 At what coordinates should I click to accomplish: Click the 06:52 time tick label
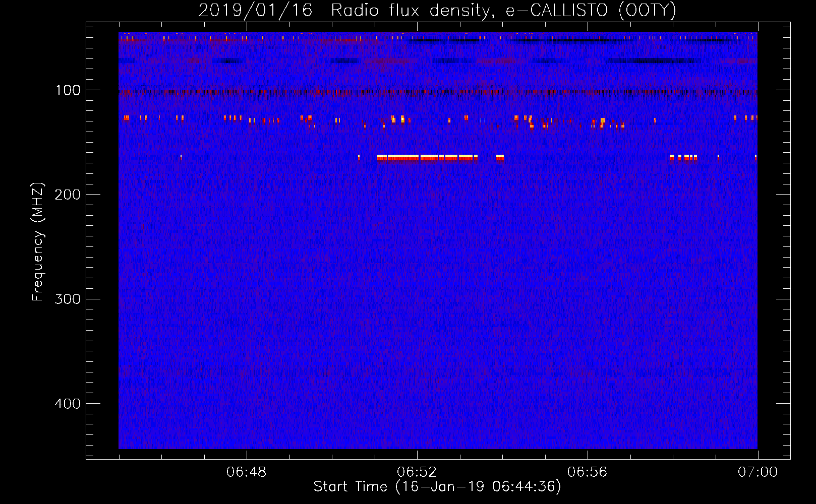tap(417, 472)
